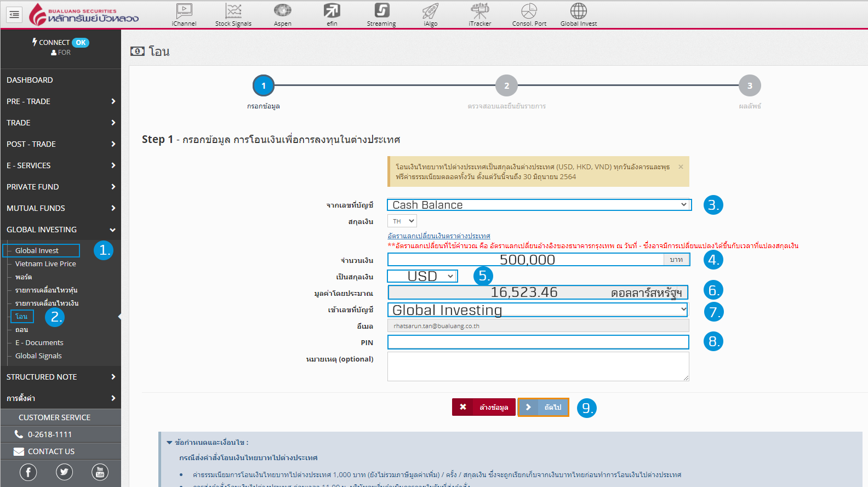
Task: Launch the Aspen application icon
Action: coord(283,14)
